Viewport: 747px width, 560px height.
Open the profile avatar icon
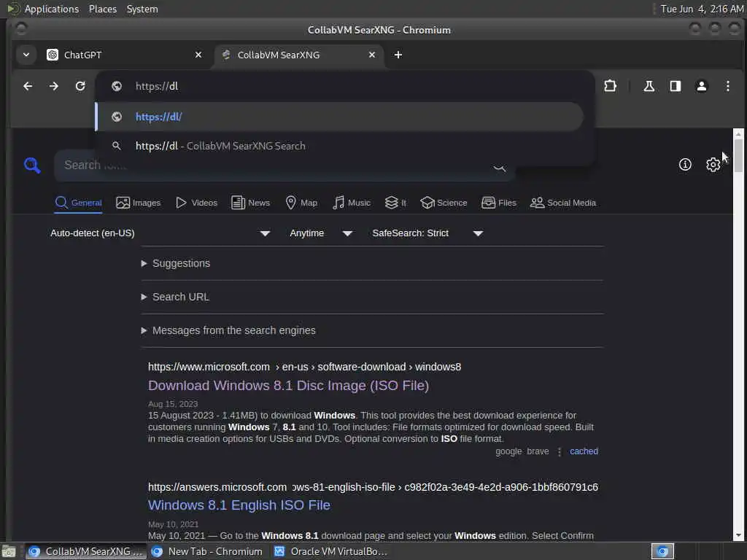pyautogui.click(x=701, y=86)
